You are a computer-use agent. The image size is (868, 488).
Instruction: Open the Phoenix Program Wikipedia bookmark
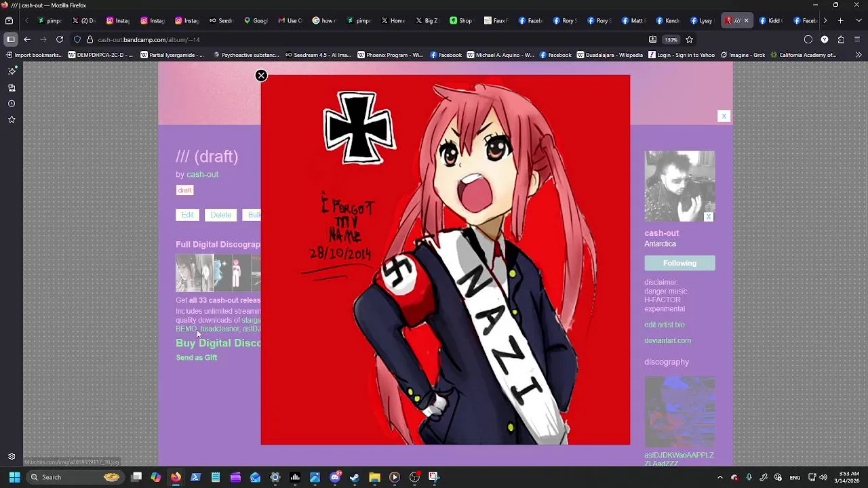390,55
